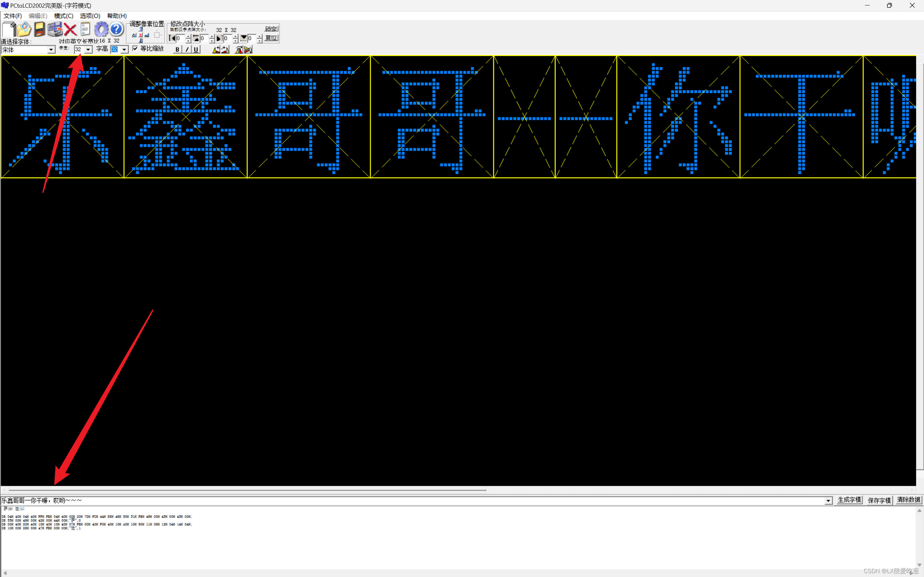Click the 乐 character dot matrix cell
This screenshot has width=924, height=577.
click(63, 117)
